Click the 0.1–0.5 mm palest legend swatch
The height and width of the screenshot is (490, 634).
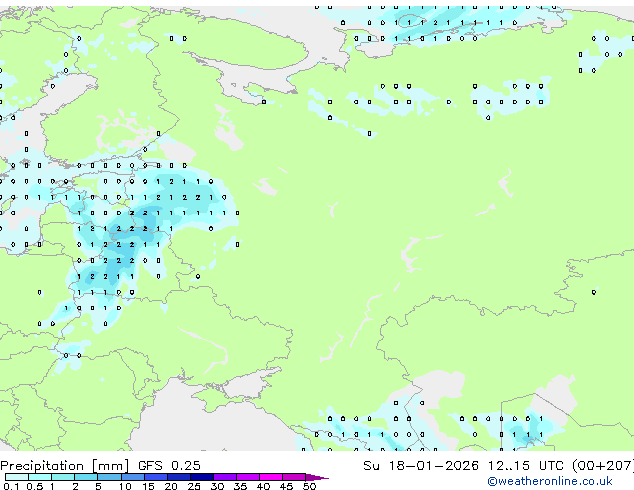(x=17, y=477)
